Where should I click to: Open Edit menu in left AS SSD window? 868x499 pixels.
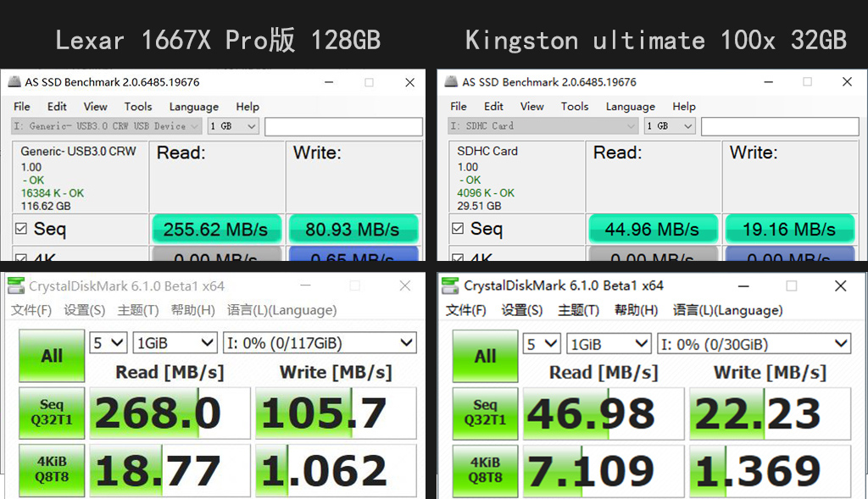(57, 106)
